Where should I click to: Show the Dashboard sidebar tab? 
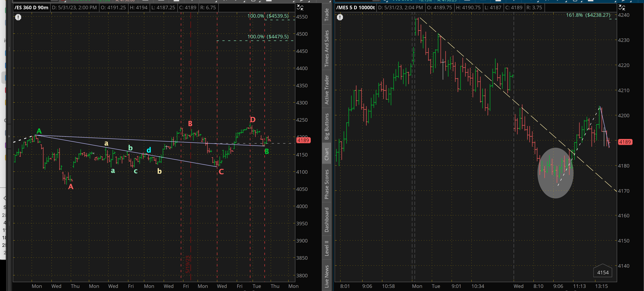326,220
